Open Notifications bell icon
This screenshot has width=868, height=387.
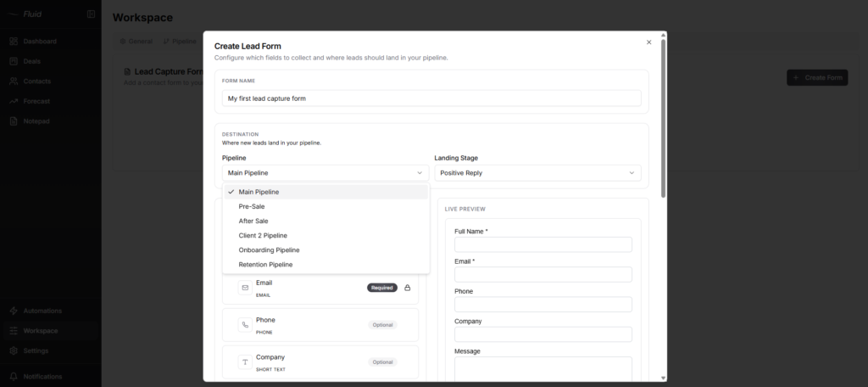point(14,377)
